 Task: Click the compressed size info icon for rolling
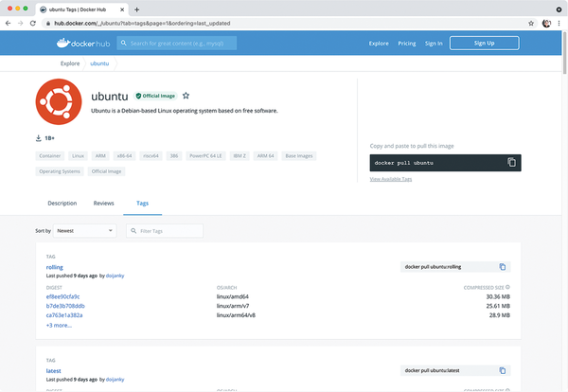(507, 287)
